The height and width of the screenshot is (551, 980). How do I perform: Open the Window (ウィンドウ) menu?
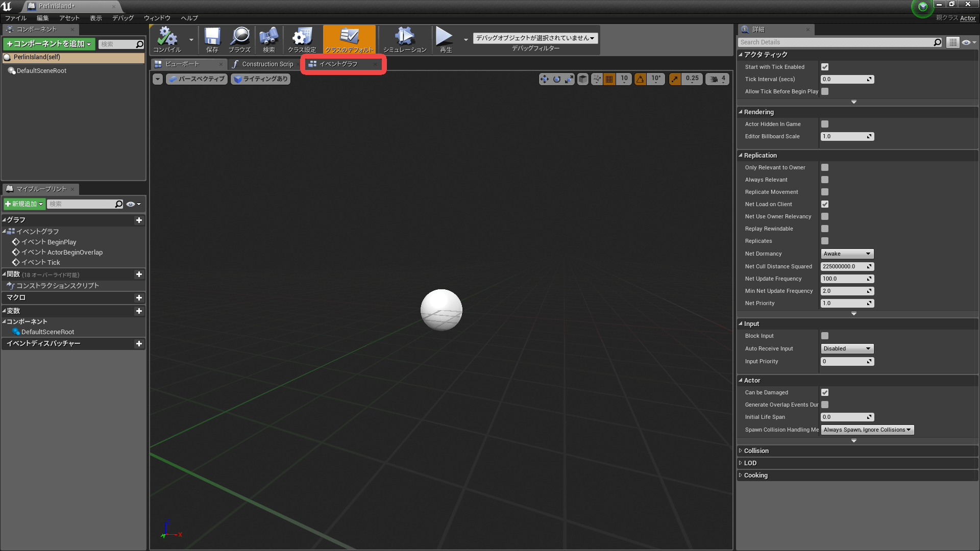pyautogui.click(x=157, y=18)
